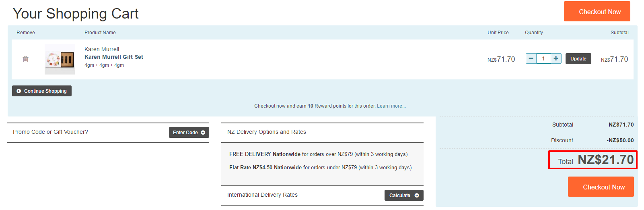Go back via Continue Shopping
644x210 pixels.
pos(42,91)
